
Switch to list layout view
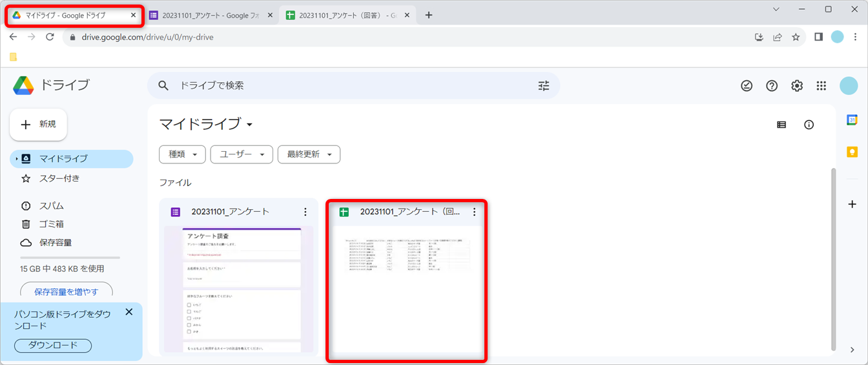point(781,125)
